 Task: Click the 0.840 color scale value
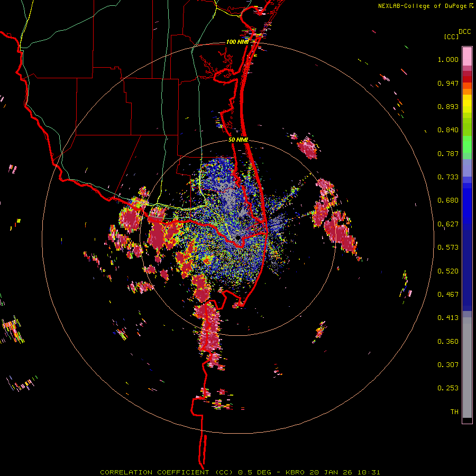448,130
